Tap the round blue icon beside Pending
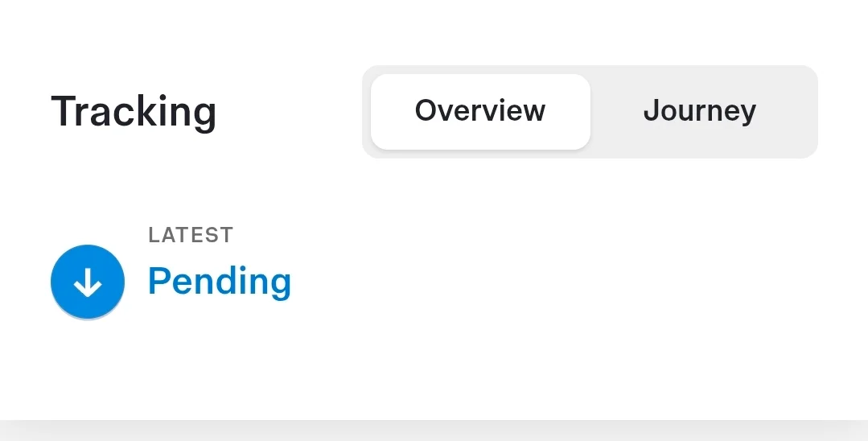The width and height of the screenshot is (868, 441). coord(88,282)
